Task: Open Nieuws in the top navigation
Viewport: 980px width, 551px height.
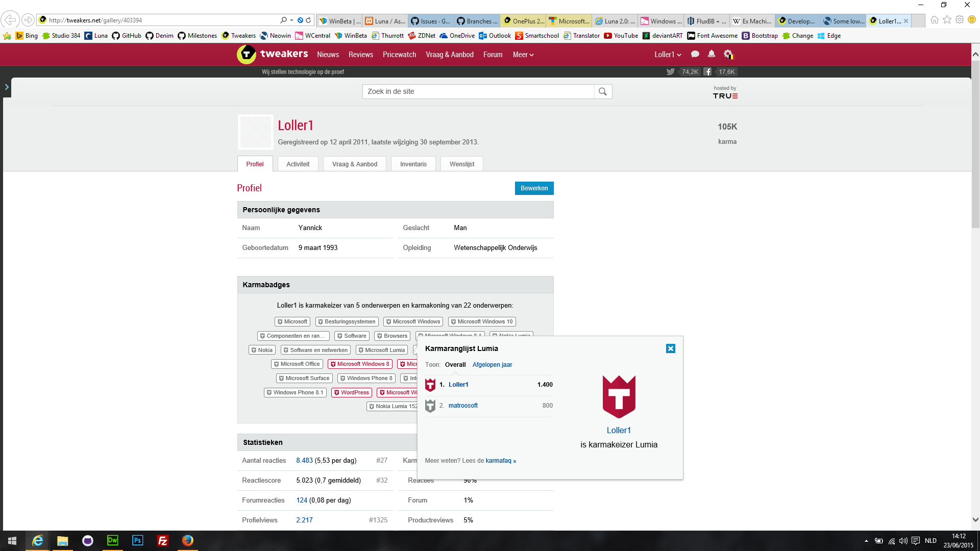Action: pyautogui.click(x=328, y=55)
